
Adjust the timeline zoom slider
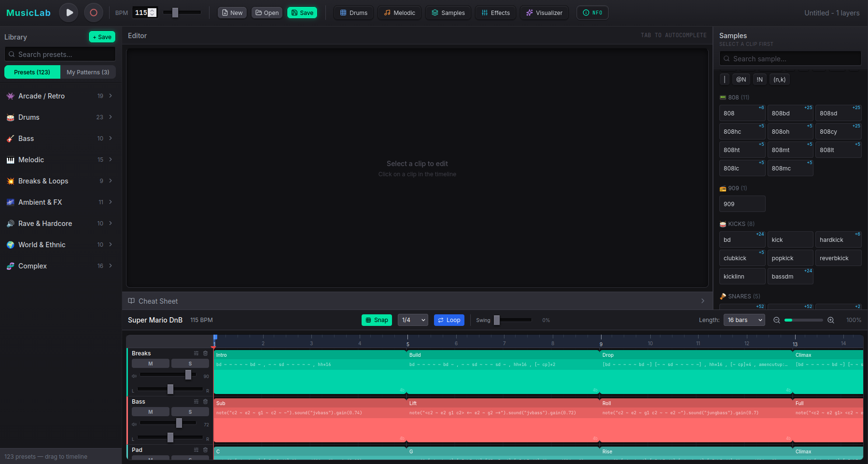coord(804,320)
